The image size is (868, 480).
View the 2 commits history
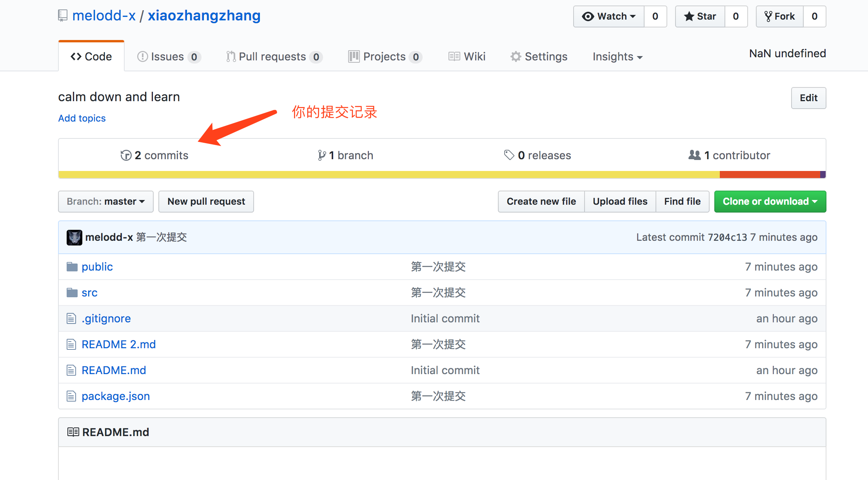point(154,155)
